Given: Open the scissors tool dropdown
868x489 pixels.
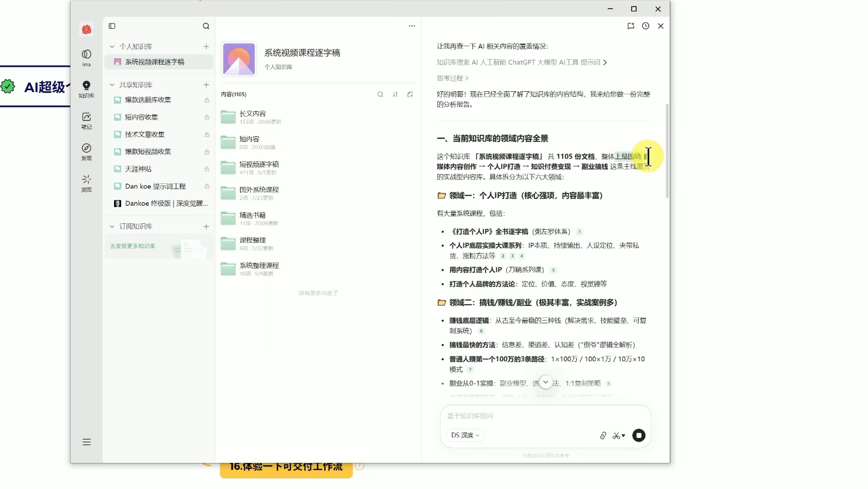Looking at the screenshot, I should pyautogui.click(x=619, y=436).
